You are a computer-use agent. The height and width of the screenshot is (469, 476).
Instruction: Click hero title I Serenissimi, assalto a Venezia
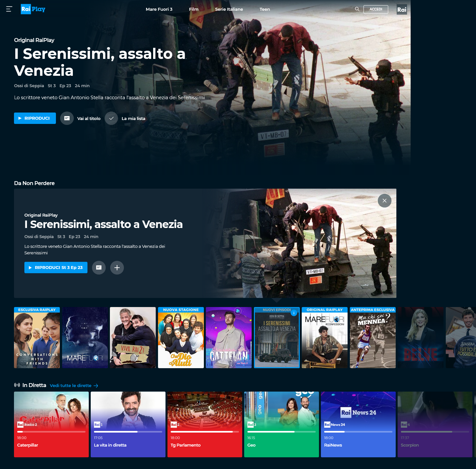[100, 62]
